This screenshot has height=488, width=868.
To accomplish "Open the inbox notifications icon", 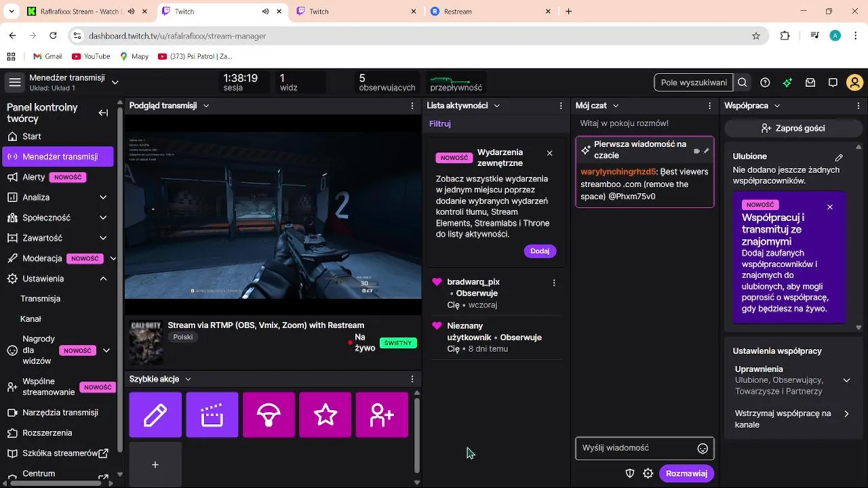I will (x=810, y=83).
